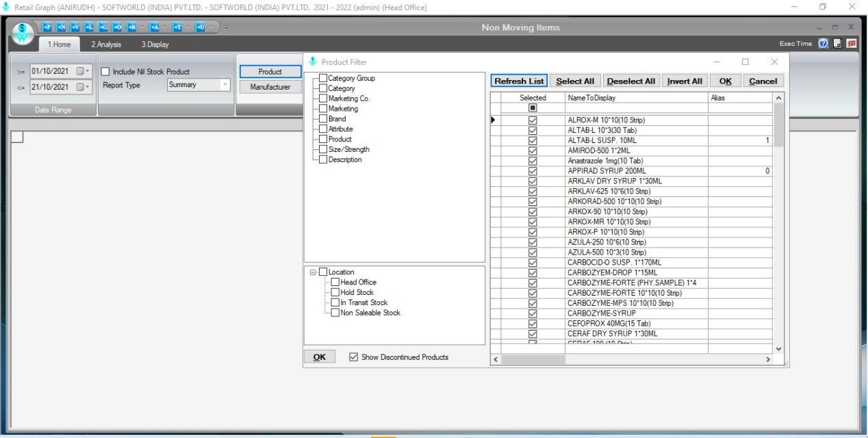Click Invert All button

(x=685, y=81)
